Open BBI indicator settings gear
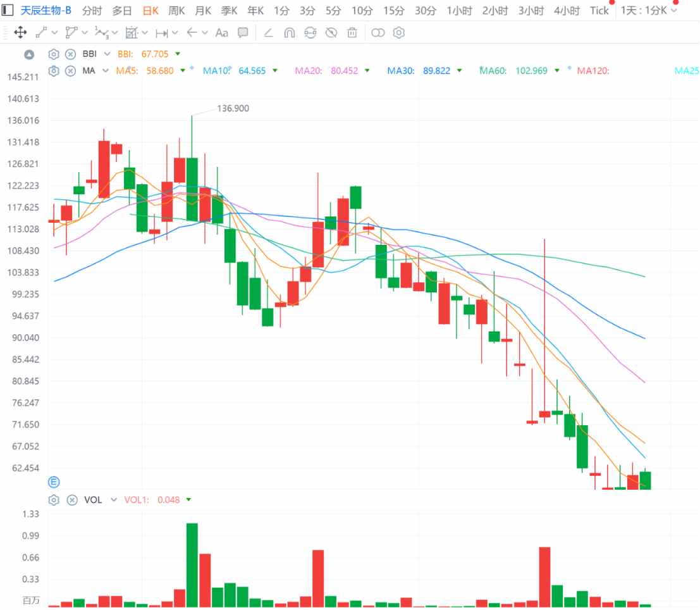Viewport: 700px width, 610px height. pyautogui.click(x=54, y=54)
